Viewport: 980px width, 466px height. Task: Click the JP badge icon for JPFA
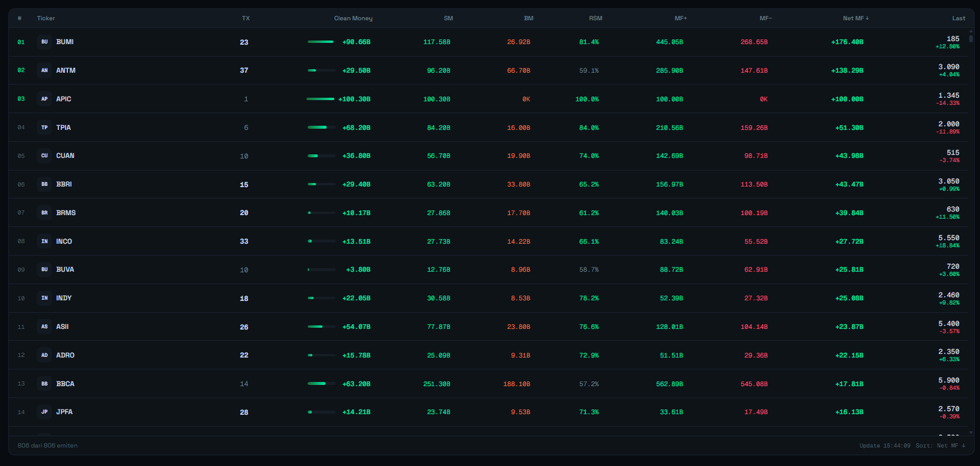44,412
